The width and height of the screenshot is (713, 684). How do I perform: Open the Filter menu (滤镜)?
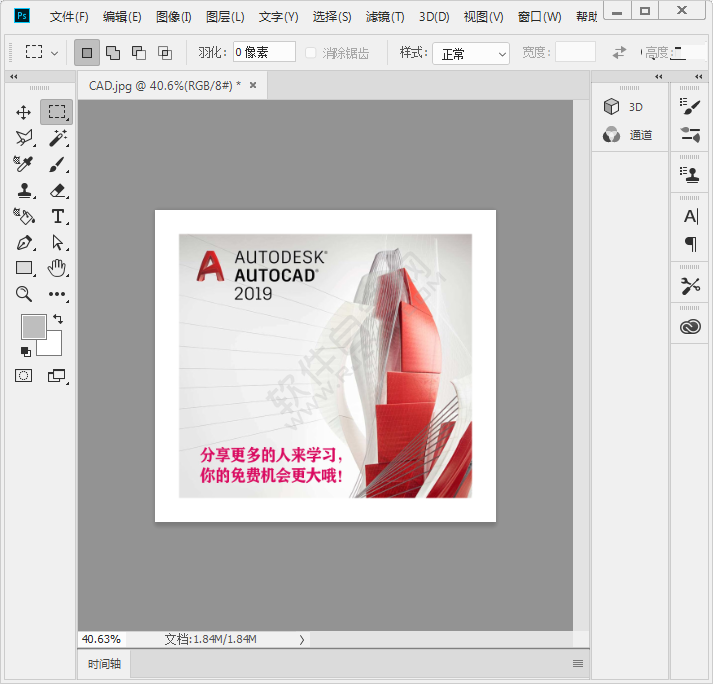[x=385, y=17]
